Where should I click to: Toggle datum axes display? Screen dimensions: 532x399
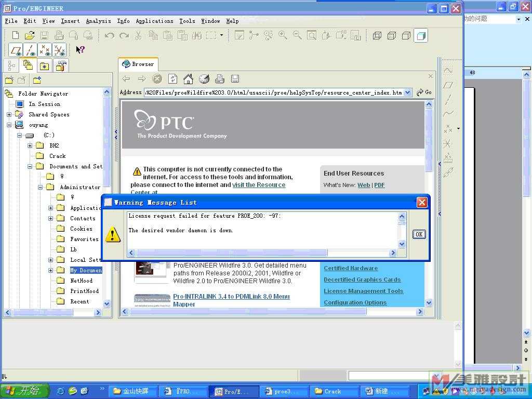(31, 50)
